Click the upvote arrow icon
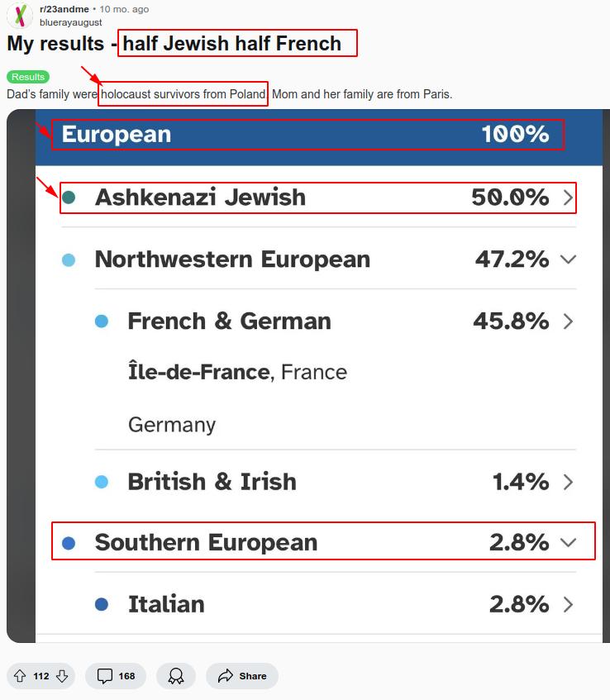Viewport: 610px width, 700px height. point(20,676)
